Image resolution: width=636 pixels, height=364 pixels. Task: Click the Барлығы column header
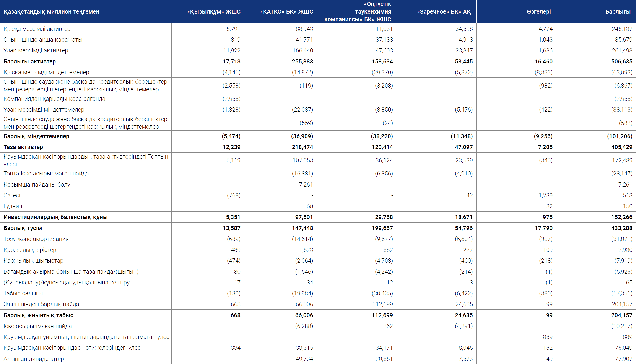pos(618,12)
